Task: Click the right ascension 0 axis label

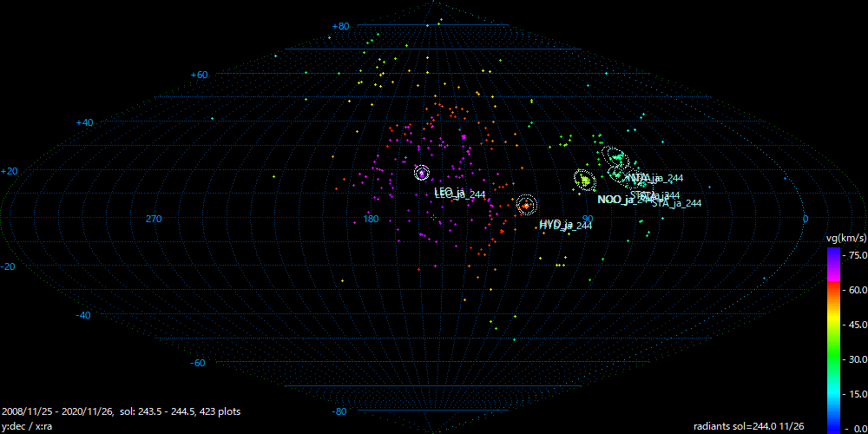Action: (x=805, y=219)
